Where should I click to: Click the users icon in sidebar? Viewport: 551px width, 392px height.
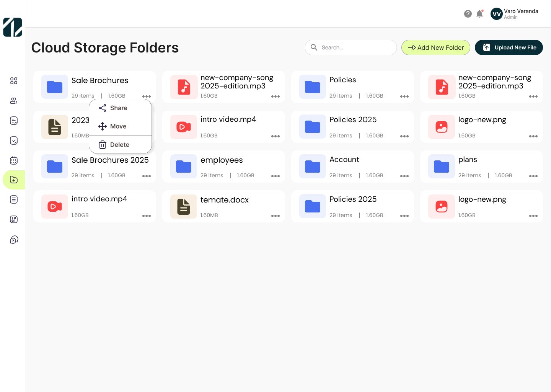coord(14,101)
